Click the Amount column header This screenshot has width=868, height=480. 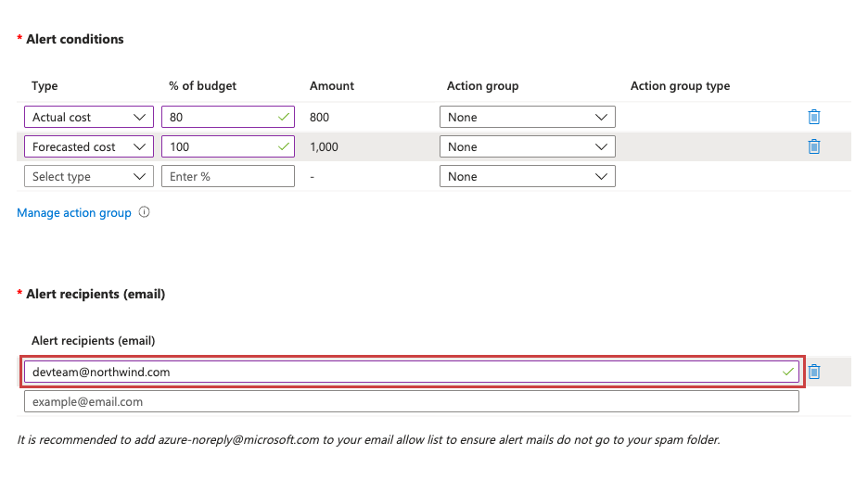(332, 85)
